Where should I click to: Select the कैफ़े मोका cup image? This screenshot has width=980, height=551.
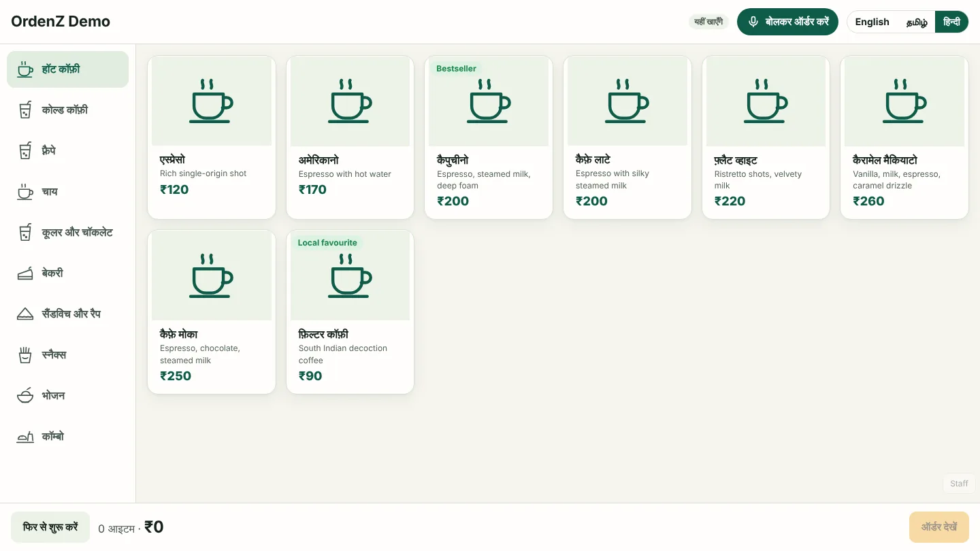(x=212, y=275)
